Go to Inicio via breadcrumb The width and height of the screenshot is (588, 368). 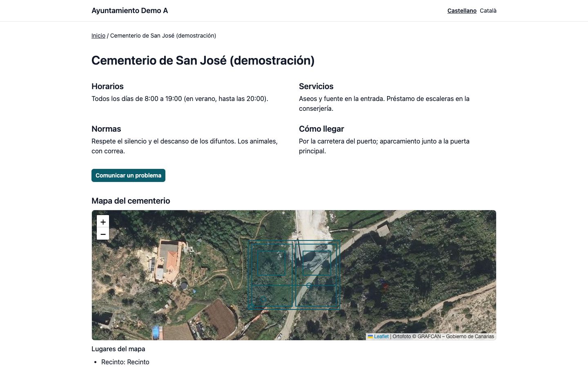click(98, 36)
